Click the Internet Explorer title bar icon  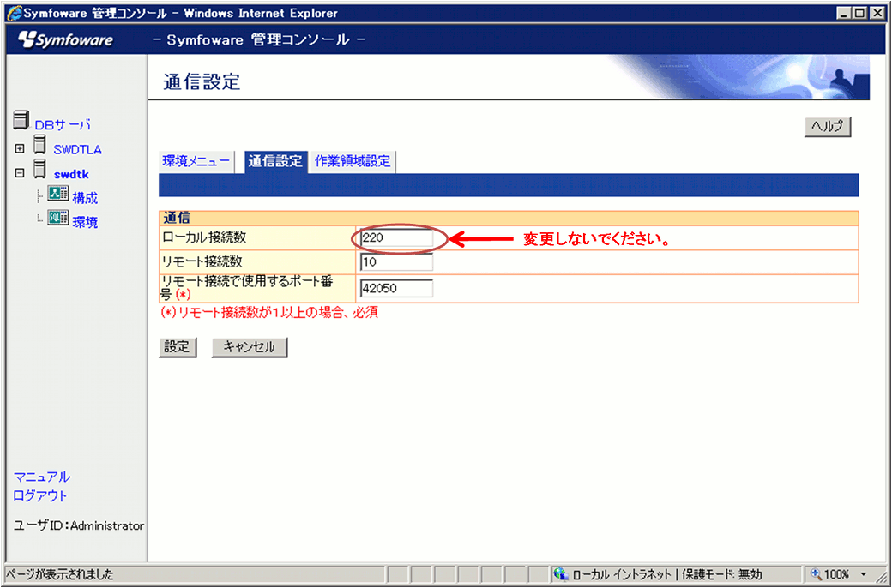click(x=15, y=13)
